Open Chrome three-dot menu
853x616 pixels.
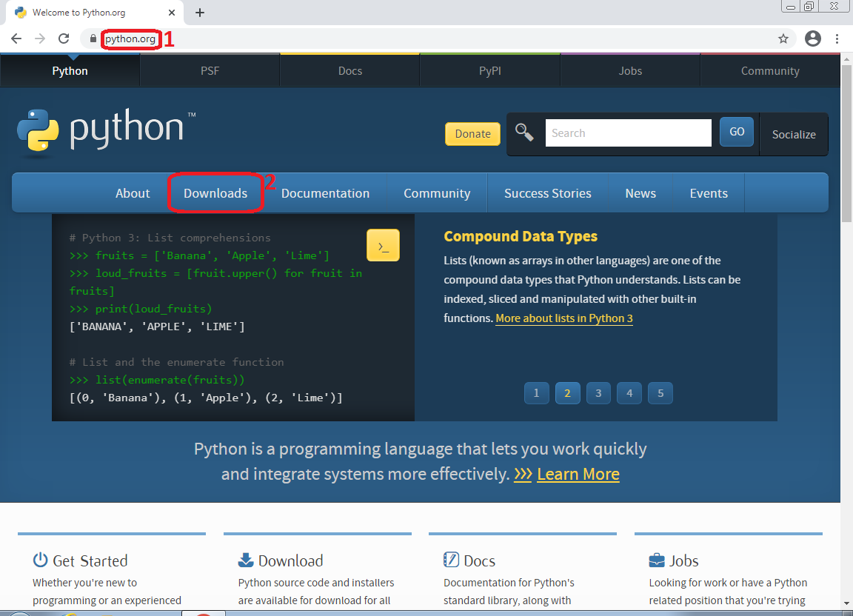[x=837, y=39]
